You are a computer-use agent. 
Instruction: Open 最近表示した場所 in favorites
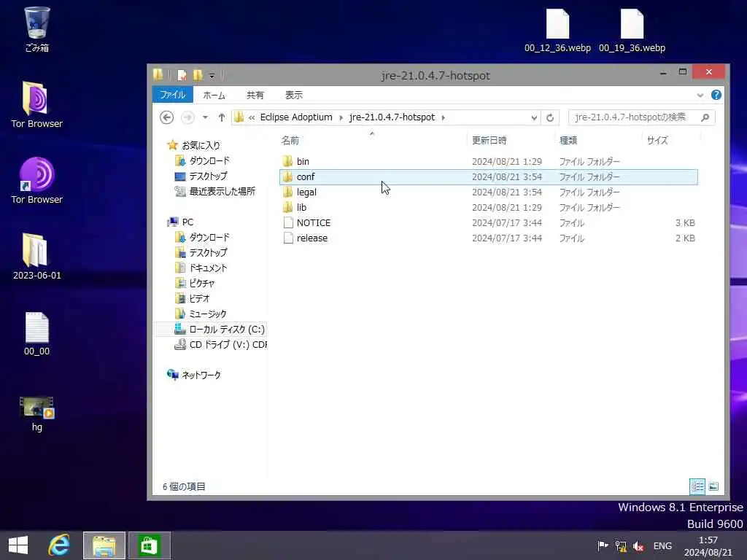(215, 191)
